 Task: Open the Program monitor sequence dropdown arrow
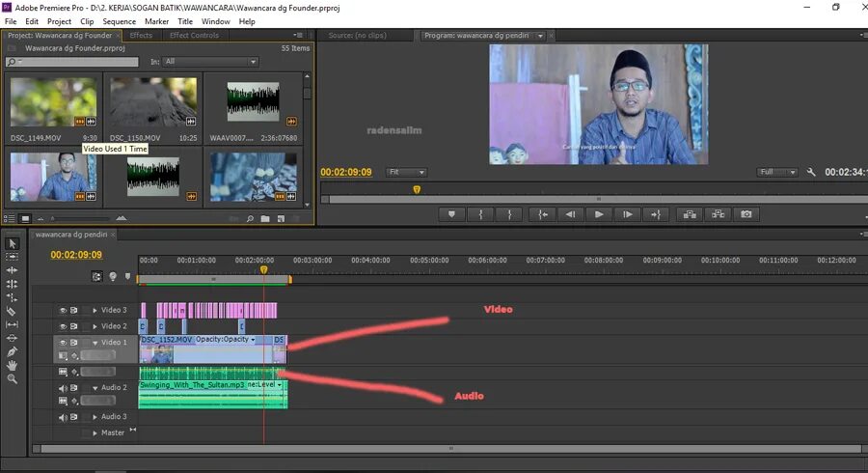click(540, 36)
